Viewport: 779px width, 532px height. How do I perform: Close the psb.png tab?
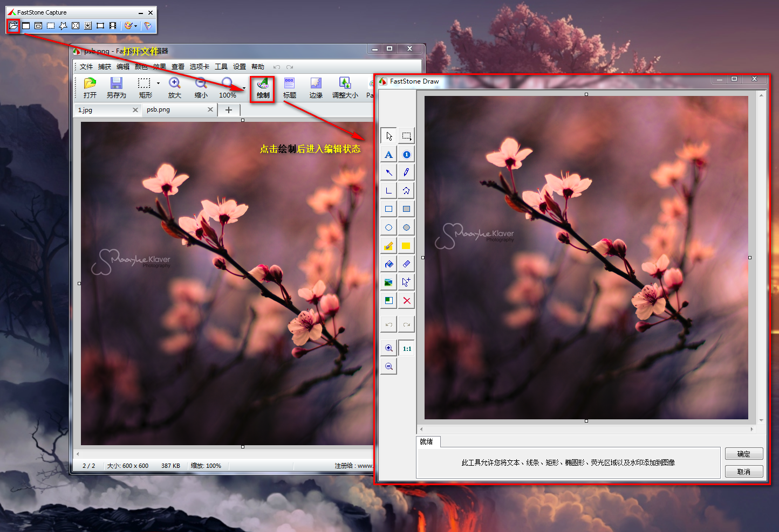coord(210,109)
